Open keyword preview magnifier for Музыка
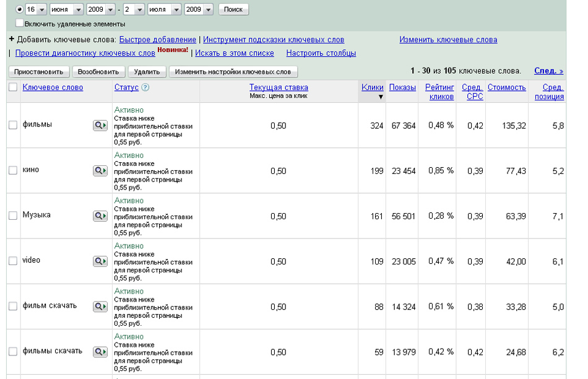This screenshot has width=588, height=379. (x=100, y=216)
